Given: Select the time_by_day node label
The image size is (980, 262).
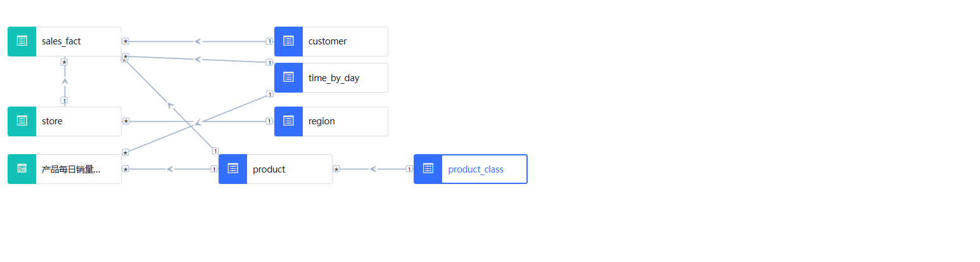Looking at the screenshot, I should point(334,78).
